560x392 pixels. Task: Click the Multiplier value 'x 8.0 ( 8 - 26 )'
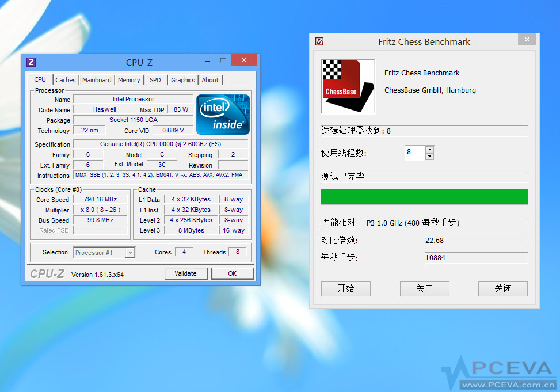100,210
